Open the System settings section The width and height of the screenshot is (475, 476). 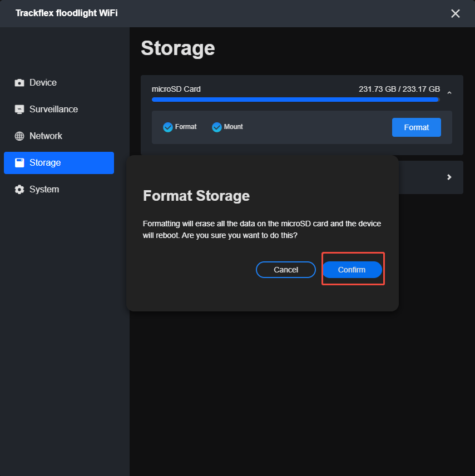[x=59, y=190]
